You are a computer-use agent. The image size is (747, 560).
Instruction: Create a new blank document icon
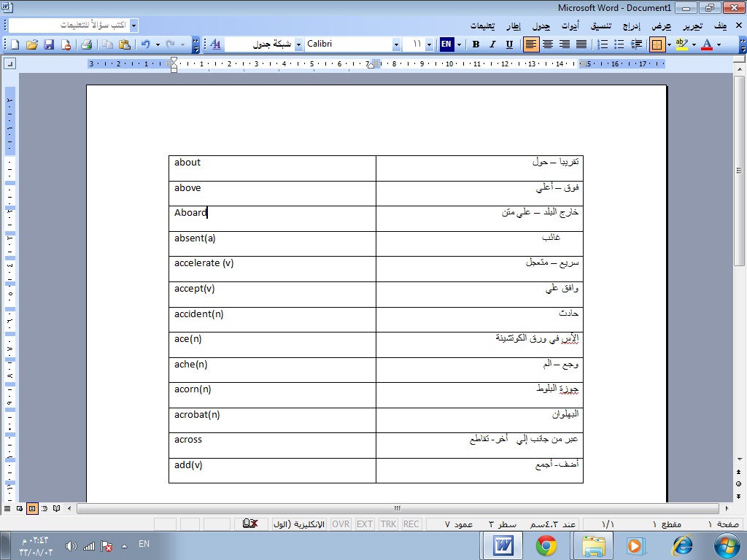pos(15,44)
